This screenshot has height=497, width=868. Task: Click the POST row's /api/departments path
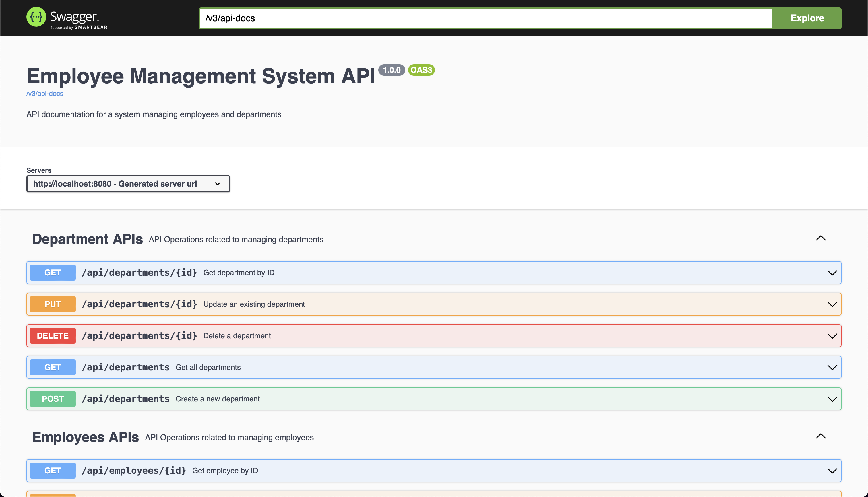126,399
